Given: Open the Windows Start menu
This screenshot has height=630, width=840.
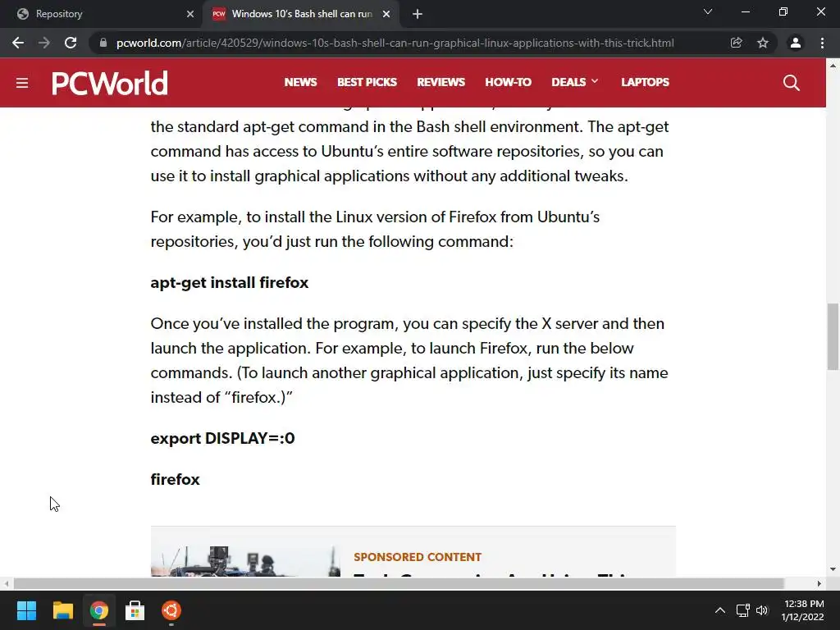Looking at the screenshot, I should coord(26,610).
